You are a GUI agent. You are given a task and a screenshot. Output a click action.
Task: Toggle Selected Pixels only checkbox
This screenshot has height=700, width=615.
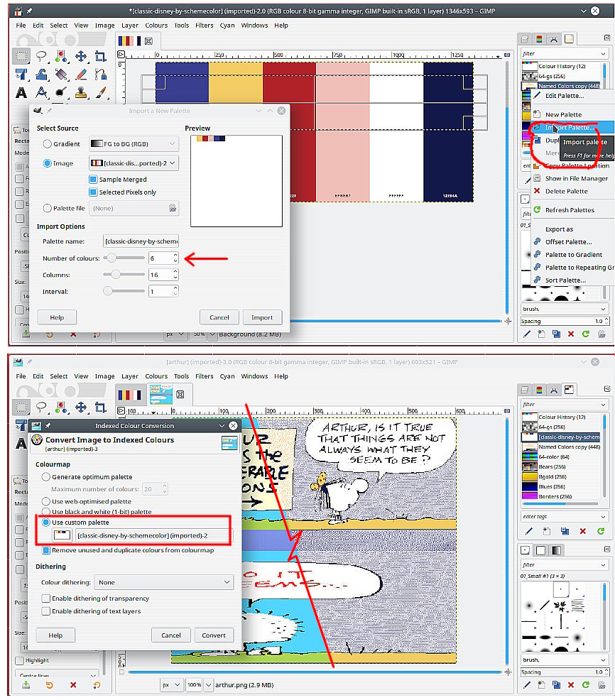(93, 192)
